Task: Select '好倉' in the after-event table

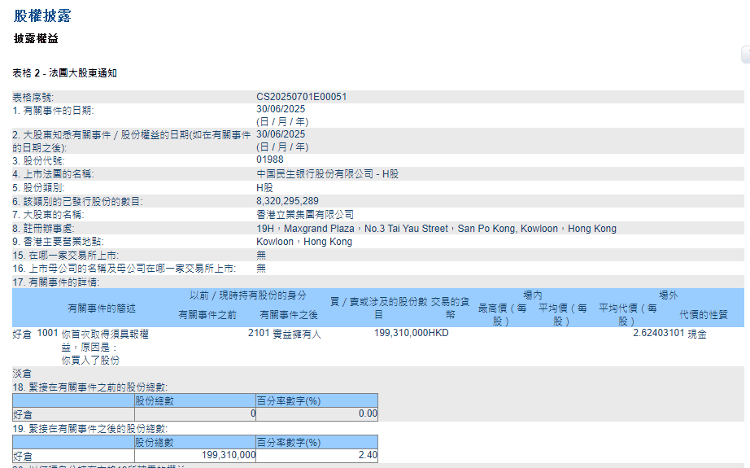Action: click(23, 456)
